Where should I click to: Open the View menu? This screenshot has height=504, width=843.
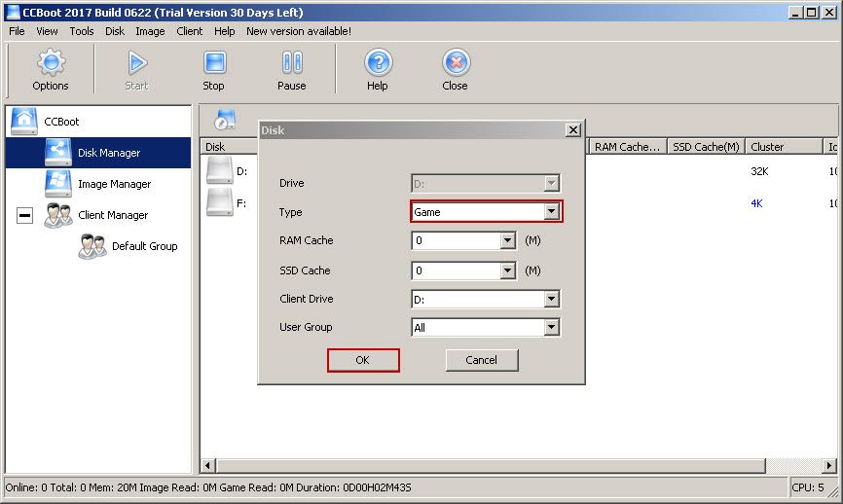coord(48,31)
